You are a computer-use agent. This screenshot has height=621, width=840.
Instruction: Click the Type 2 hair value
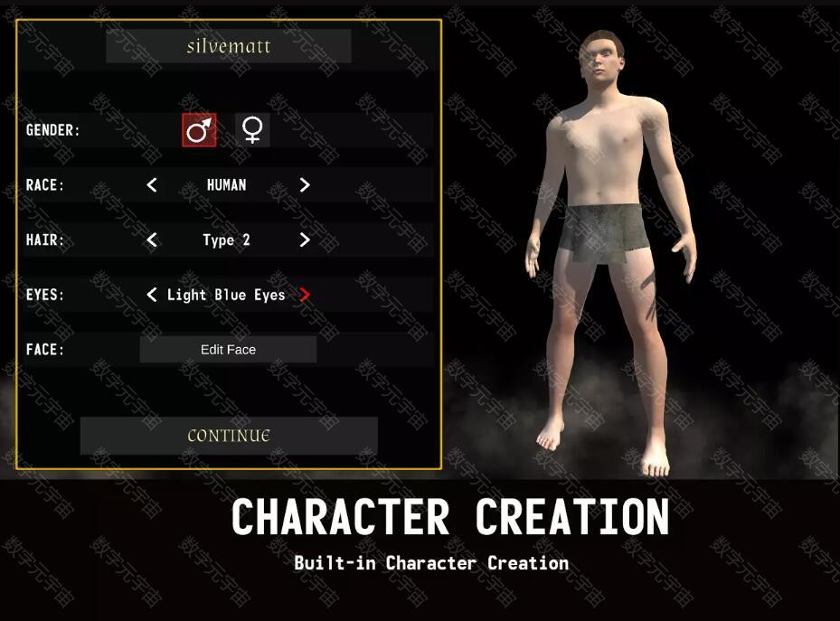[226, 240]
